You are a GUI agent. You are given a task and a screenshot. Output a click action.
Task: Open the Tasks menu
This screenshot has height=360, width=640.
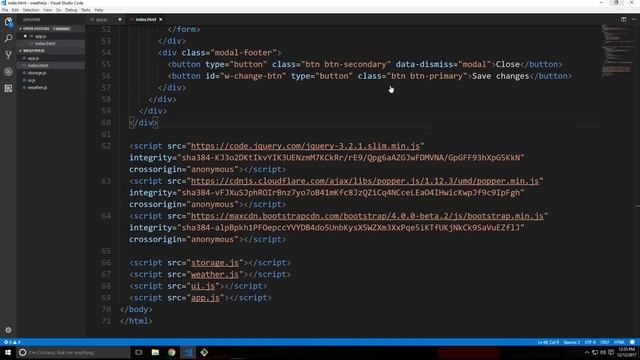86,10
